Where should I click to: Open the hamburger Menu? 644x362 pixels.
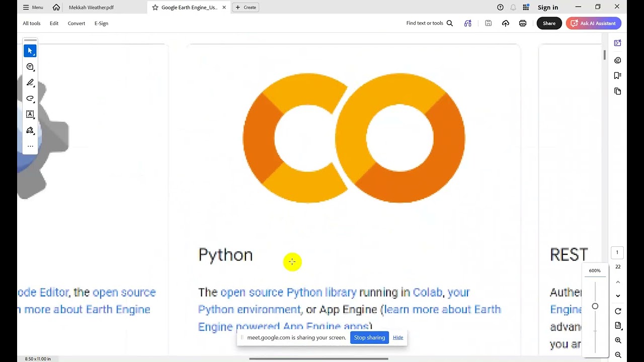(x=33, y=8)
